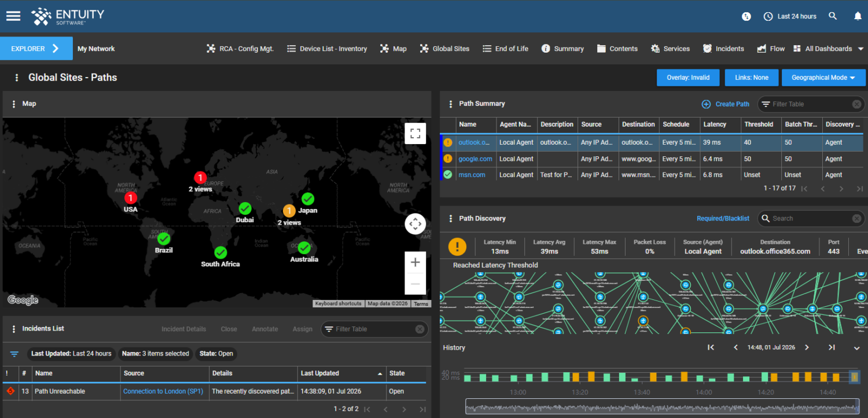Toggle the Overlay: Invalid button

pyautogui.click(x=688, y=78)
